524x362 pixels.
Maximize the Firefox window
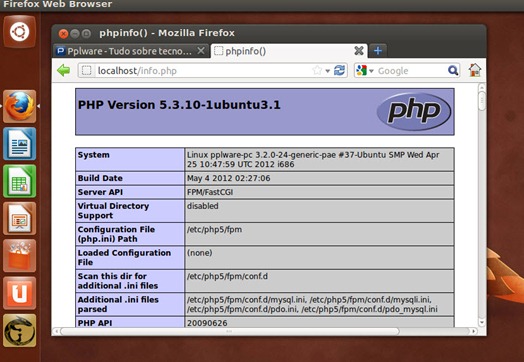(86, 33)
